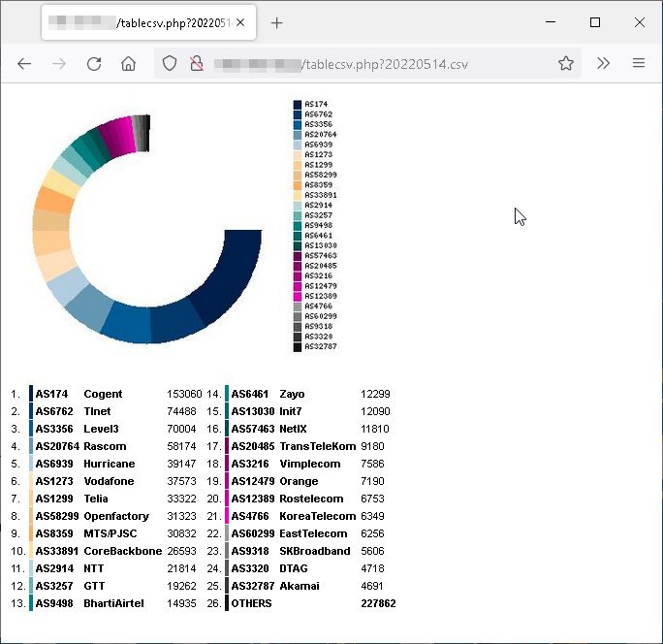The height and width of the screenshot is (644, 663).
Task: Click AS3356 in the table
Action: [x=54, y=429]
